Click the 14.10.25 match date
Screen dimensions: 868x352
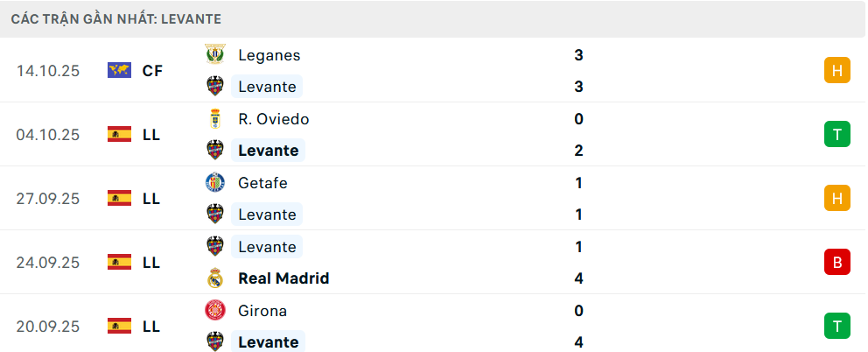tap(48, 71)
